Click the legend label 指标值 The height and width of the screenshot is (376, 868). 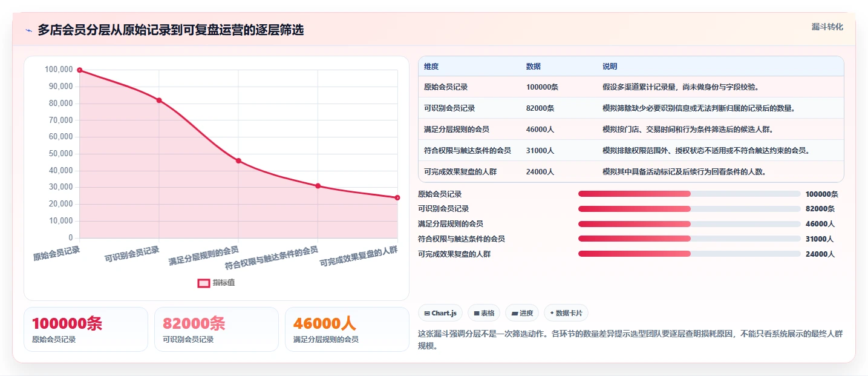pos(224,283)
